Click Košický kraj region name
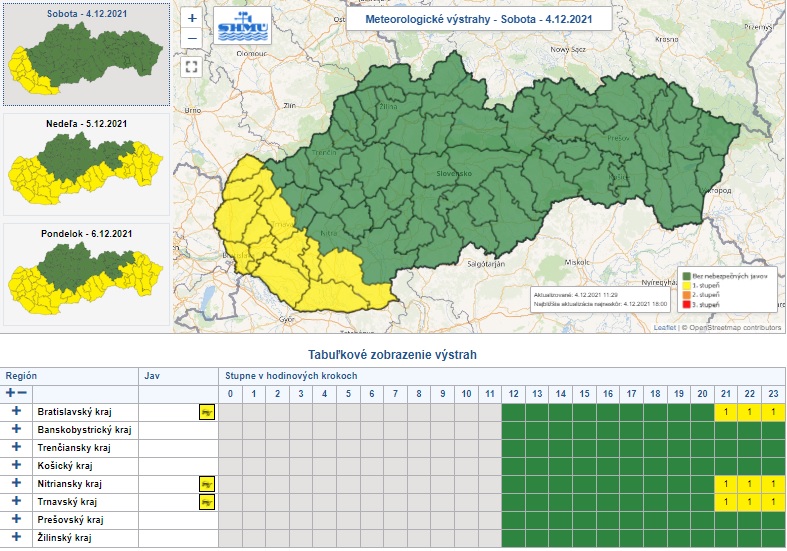 click(x=65, y=466)
